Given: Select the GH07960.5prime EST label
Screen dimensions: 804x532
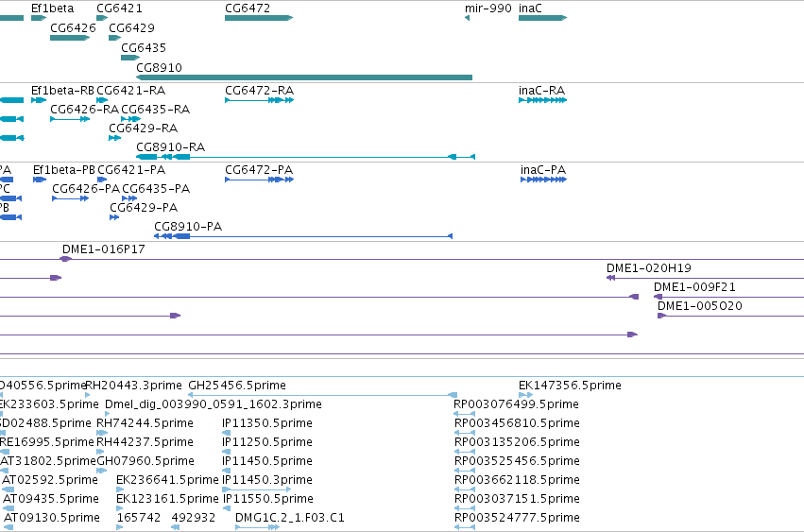Looking at the screenshot, I should tap(145, 461).
